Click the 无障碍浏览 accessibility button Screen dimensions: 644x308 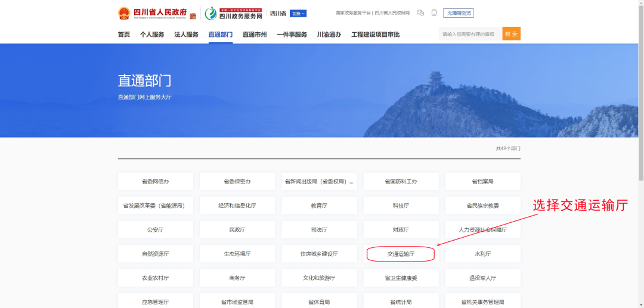[458, 13]
